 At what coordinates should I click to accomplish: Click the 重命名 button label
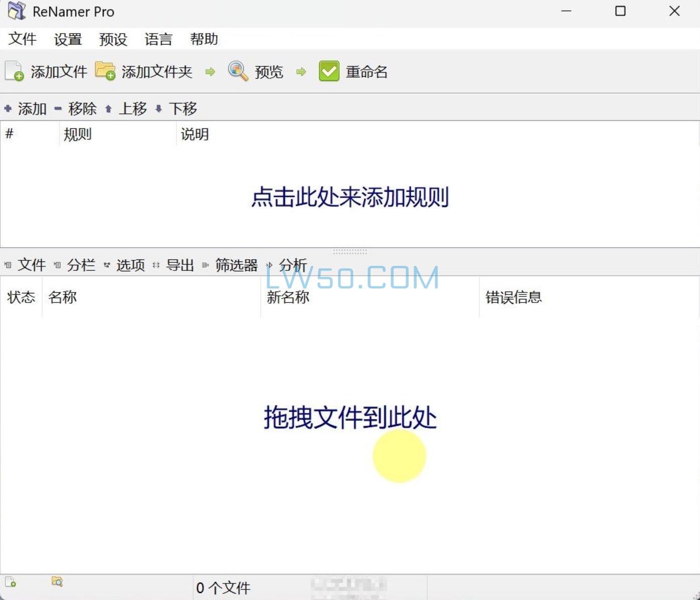[x=367, y=72]
